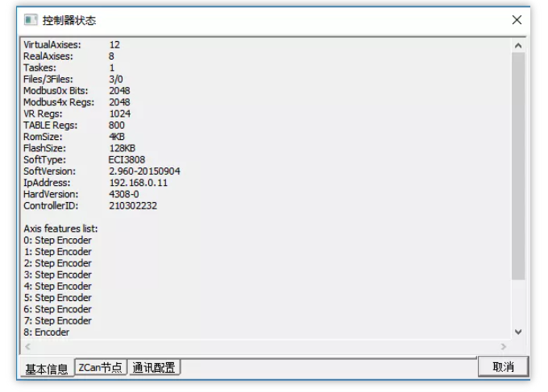Open the 通讯配置 tab
The height and width of the screenshot is (392, 548).
click(x=154, y=367)
